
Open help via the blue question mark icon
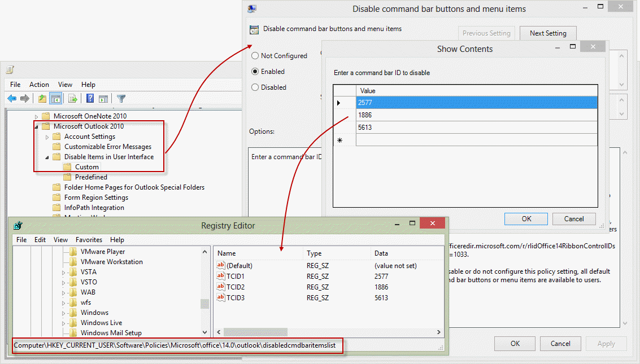point(90,98)
